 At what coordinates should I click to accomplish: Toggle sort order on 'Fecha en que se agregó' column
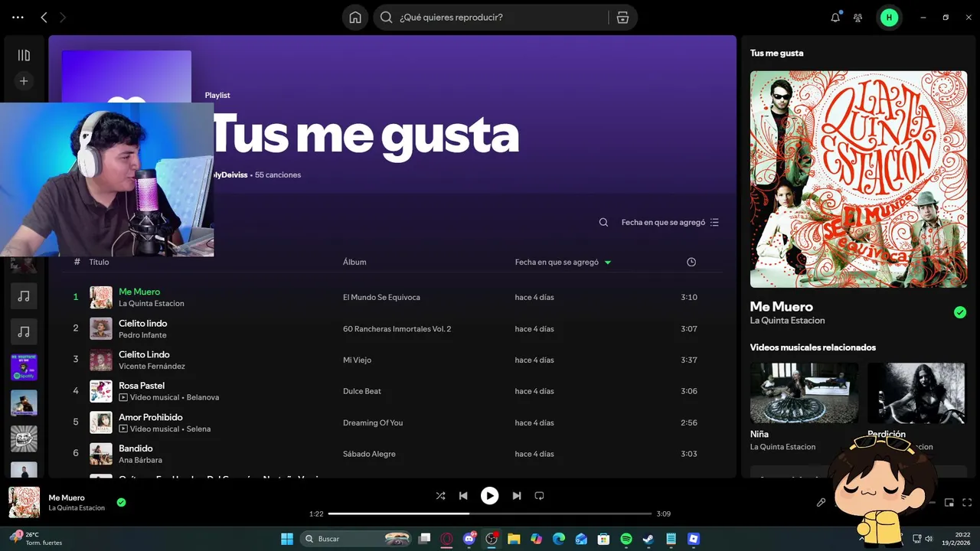point(563,262)
